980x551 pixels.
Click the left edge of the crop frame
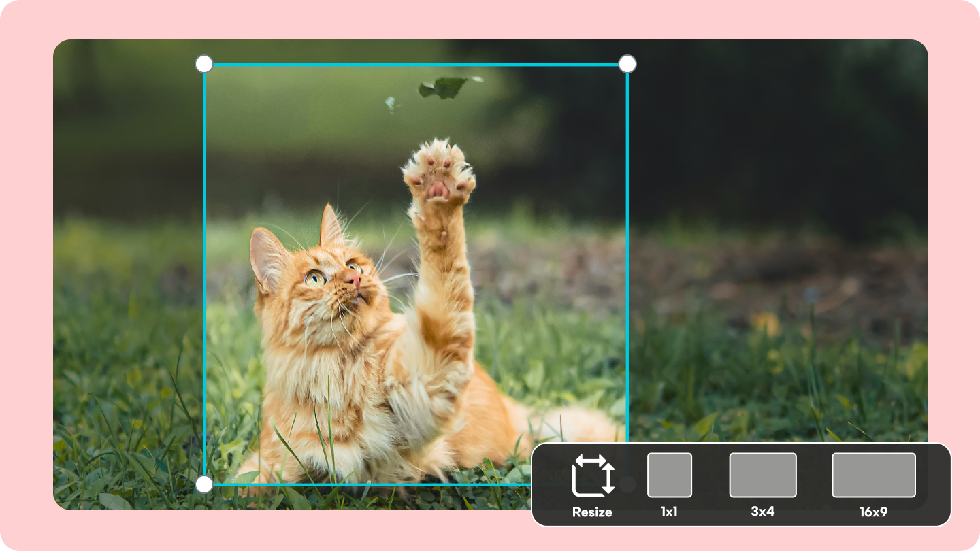203,272
